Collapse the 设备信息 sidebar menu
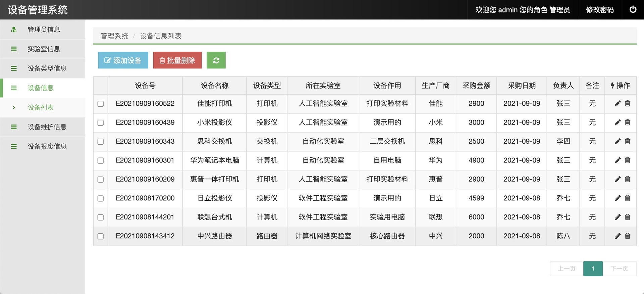 [43, 88]
